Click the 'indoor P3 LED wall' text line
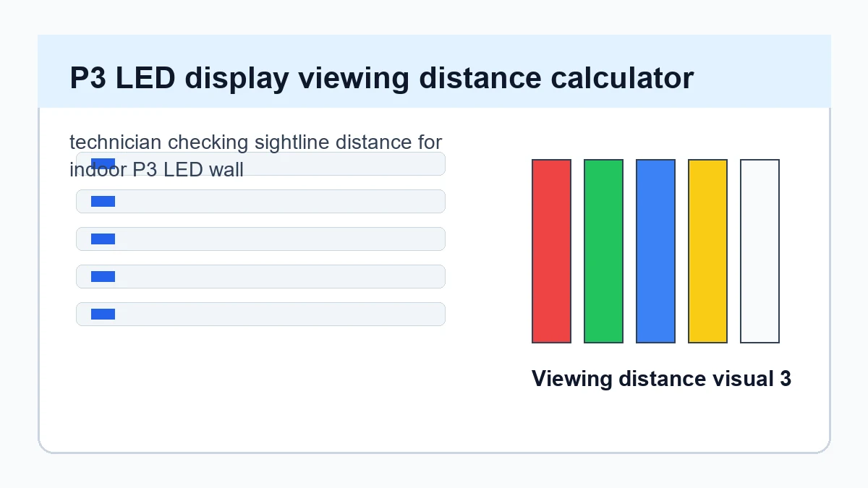Viewport: 868px width, 488px height. [156, 169]
